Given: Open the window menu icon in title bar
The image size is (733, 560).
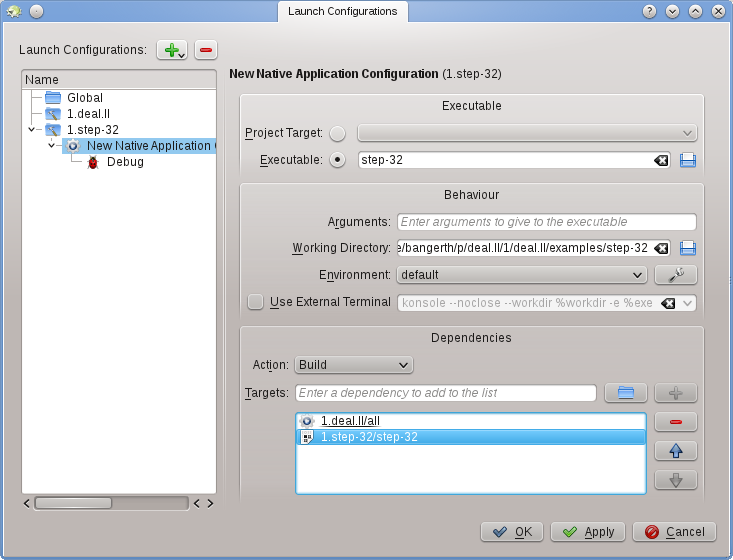Looking at the screenshot, I should [x=14, y=11].
